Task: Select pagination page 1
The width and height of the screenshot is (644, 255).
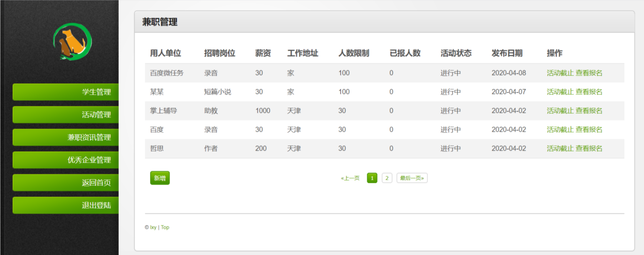Action: 372,178
